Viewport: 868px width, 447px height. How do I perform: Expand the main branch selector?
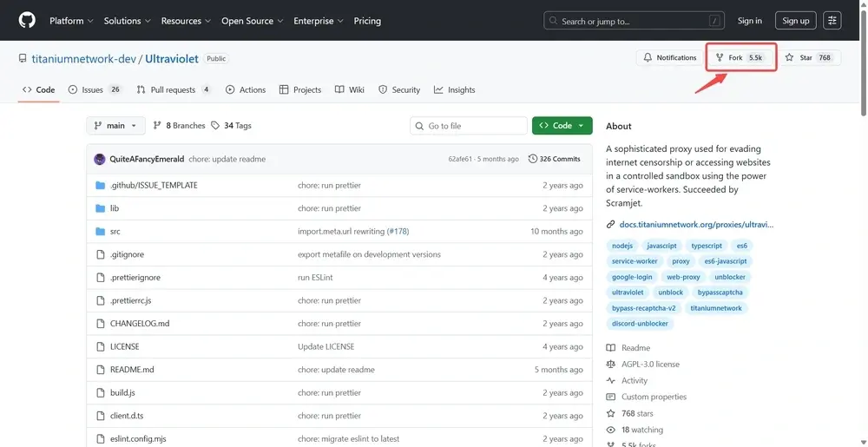coord(115,126)
